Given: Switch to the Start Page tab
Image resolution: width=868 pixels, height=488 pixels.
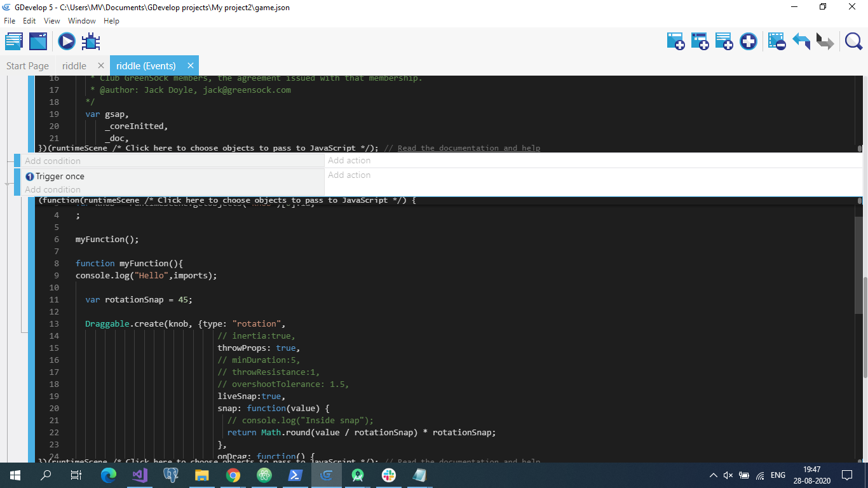Looking at the screenshot, I should 27,65.
